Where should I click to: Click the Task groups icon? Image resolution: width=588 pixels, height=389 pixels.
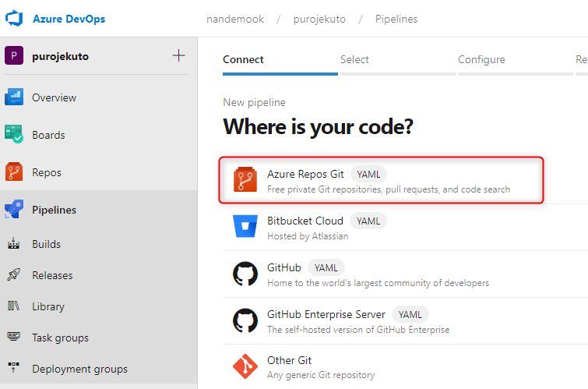click(14, 337)
